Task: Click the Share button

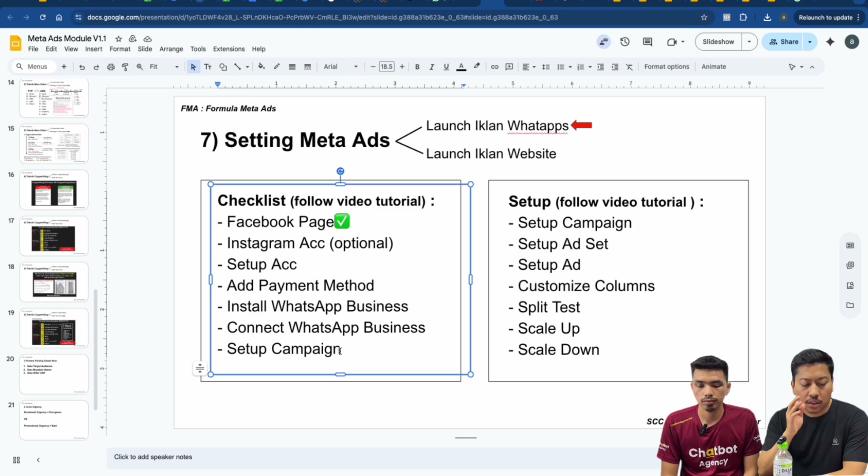Action: [x=784, y=42]
